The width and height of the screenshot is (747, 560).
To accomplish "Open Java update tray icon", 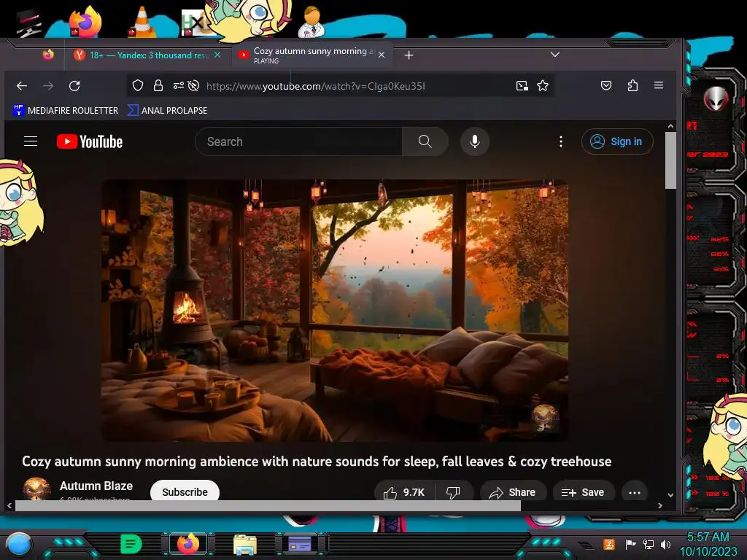I will pos(609,544).
